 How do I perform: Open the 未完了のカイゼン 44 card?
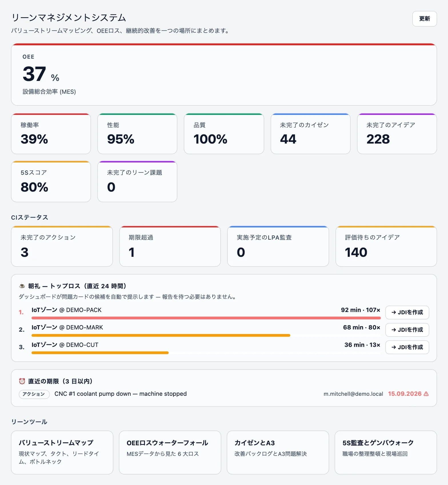311,134
